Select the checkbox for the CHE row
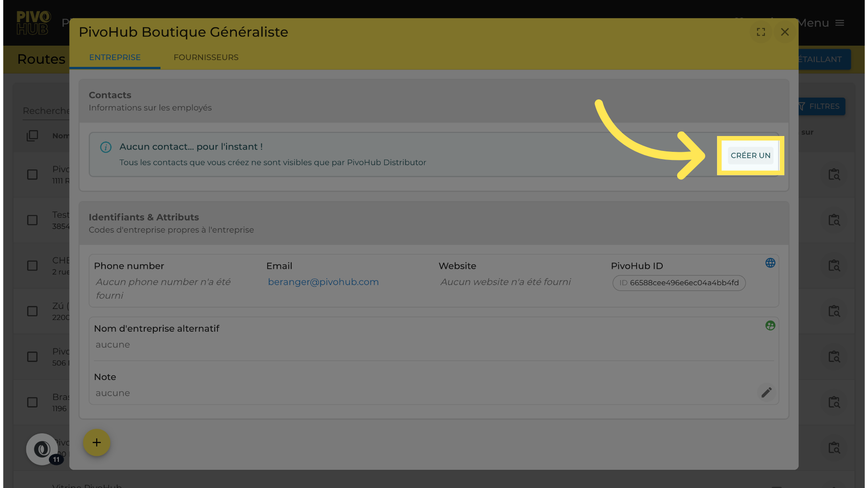 [32, 266]
